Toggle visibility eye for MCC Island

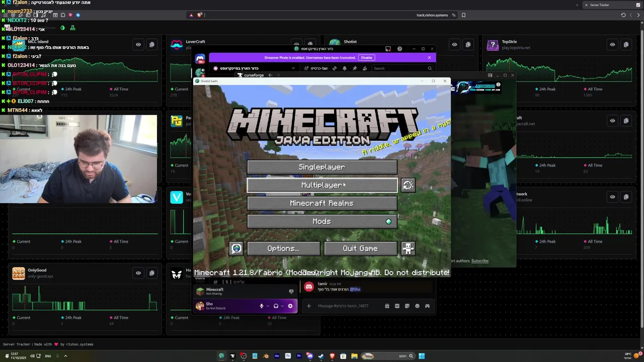tap(138, 45)
